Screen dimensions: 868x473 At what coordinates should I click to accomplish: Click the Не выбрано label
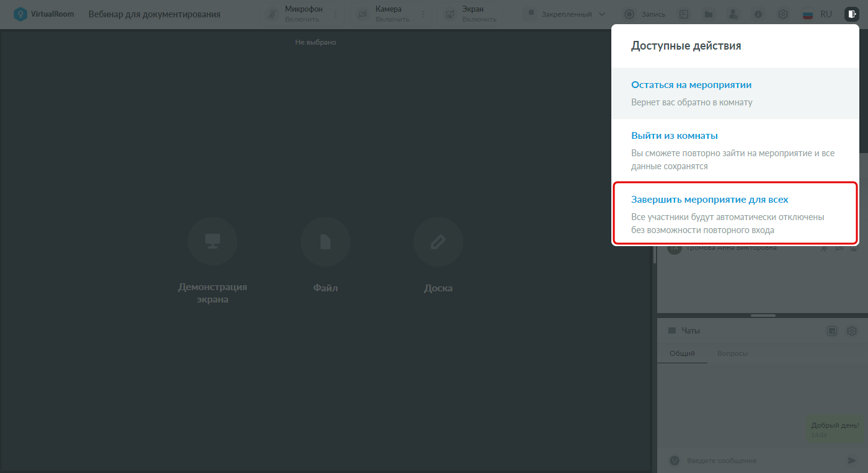tap(316, 42)
